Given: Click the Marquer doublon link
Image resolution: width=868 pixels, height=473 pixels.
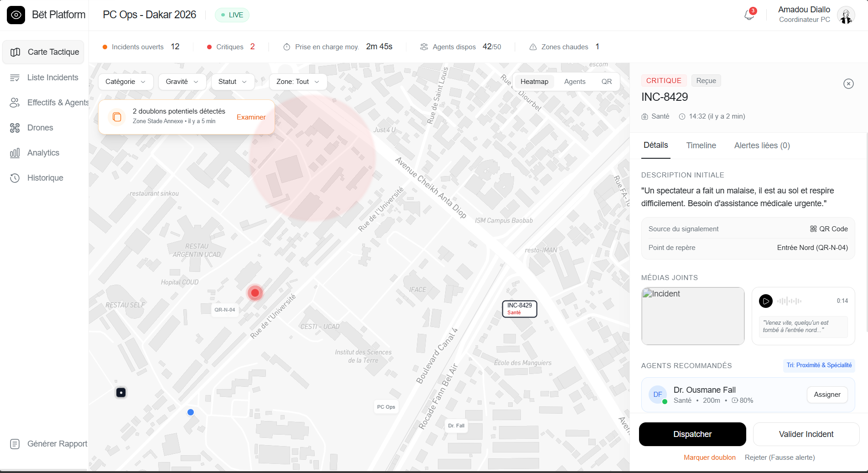Looking at the screenshot, I should 709,457.
